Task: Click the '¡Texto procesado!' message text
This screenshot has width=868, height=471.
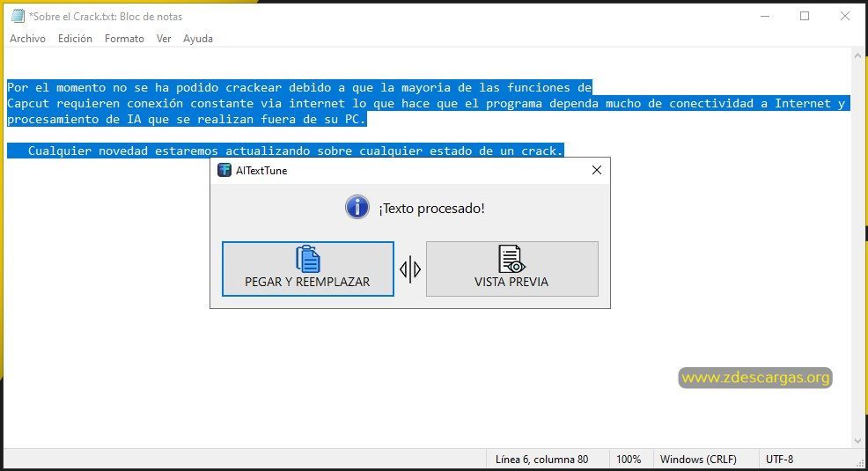Action: coord(431,209)
